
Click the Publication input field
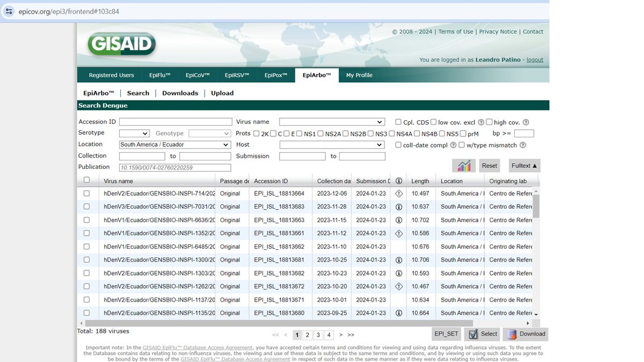click(x=175, y=167)
